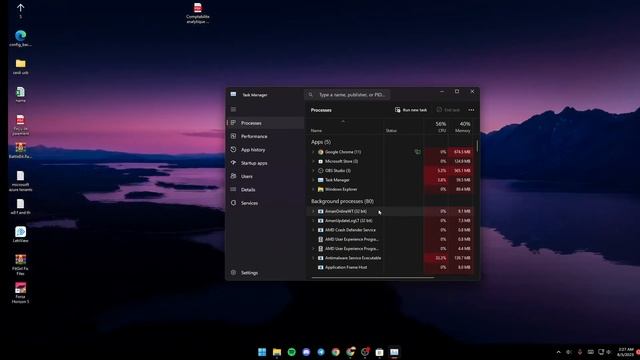Select the Edge shortcut on the desktop
640x360 pixels.
20,38
